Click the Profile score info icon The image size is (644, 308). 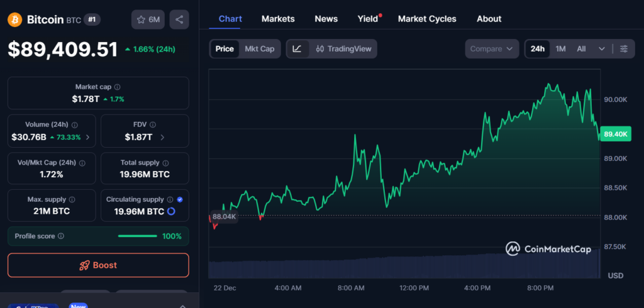click(60, 236)
